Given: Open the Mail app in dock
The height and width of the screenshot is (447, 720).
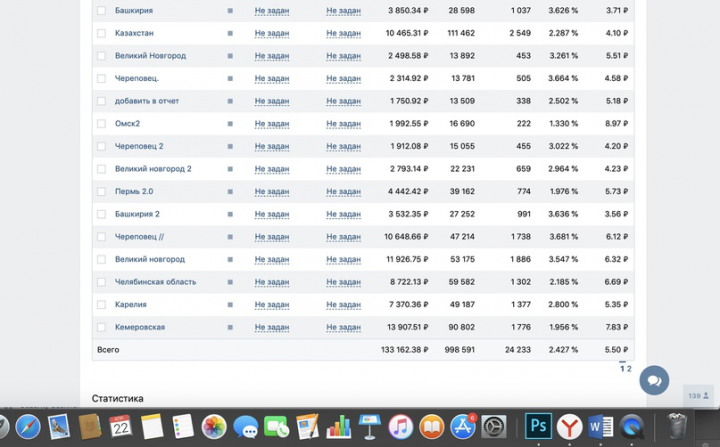Looking at the screenshot, I should [x=59, y=427].
